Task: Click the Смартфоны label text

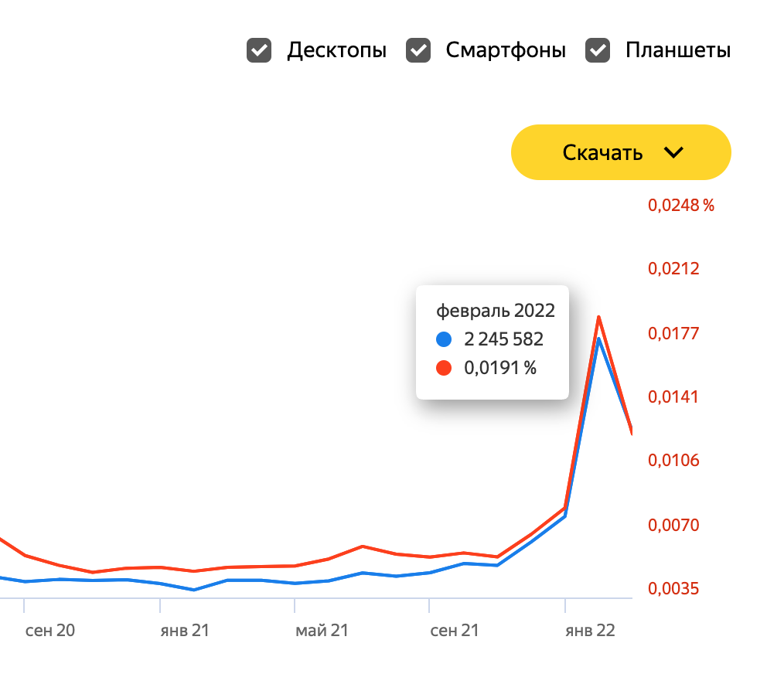Action: point(506,51)
